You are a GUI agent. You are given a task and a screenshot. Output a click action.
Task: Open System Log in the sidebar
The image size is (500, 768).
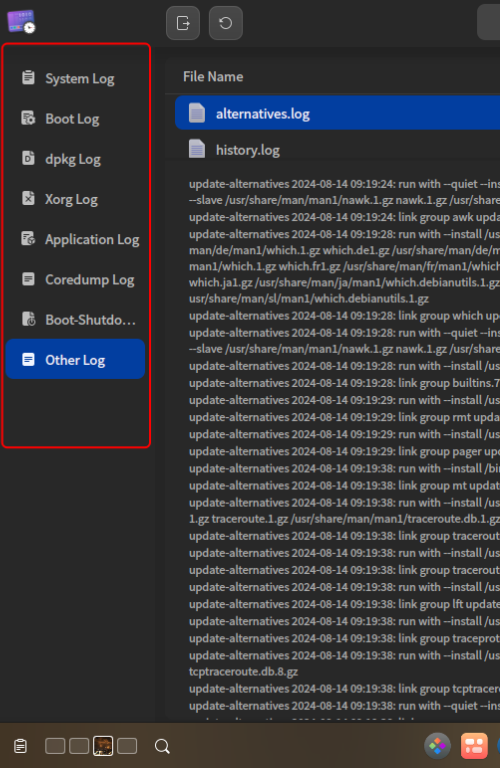75,78
